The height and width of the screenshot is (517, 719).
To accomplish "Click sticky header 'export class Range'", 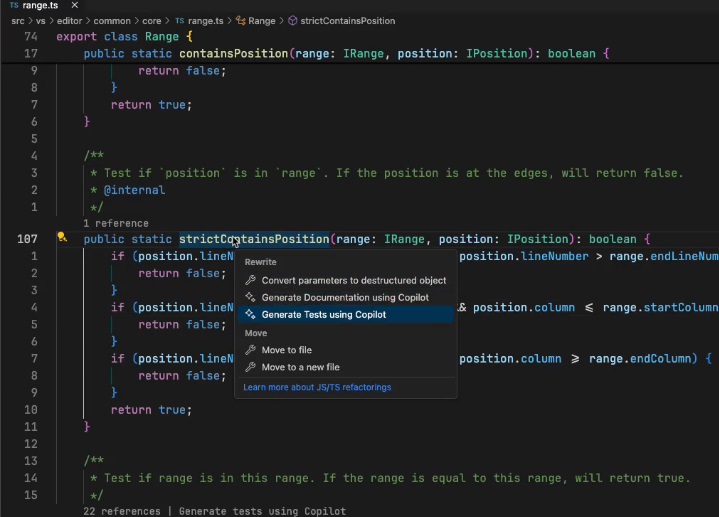I will tap(124, 37).
